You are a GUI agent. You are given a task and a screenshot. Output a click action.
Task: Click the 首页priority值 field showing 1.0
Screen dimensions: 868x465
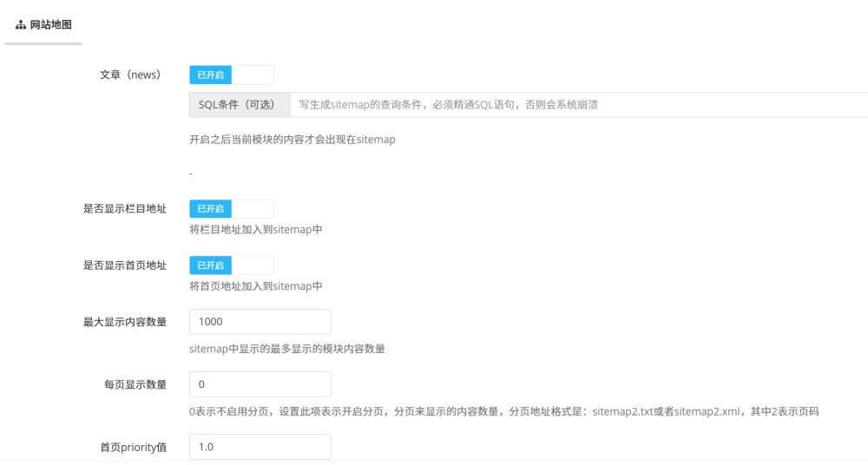click(x=260, y=447)
